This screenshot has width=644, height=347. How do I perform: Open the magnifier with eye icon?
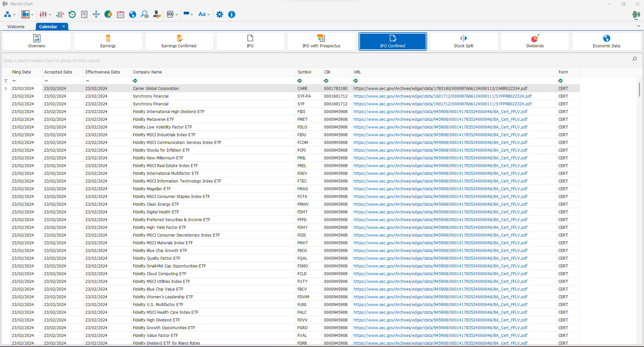point(145,14)
